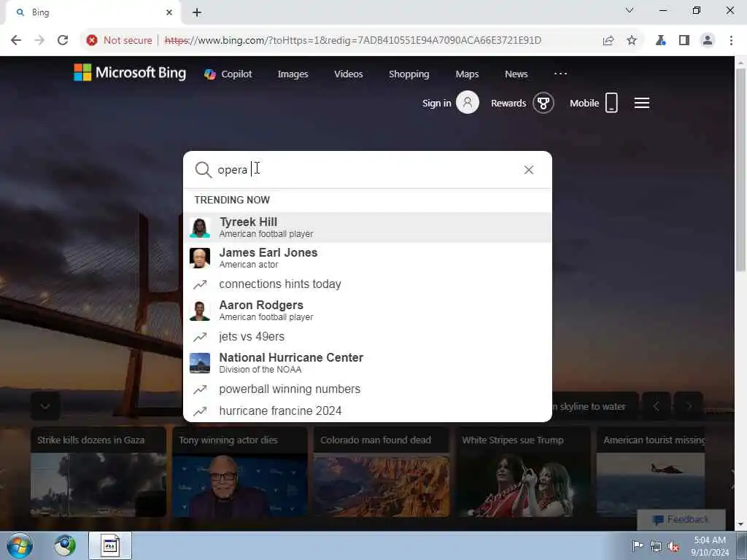This screenshot has width=747, height=560.
Task: Show next homepage image arrow
Action: [689, 406]
